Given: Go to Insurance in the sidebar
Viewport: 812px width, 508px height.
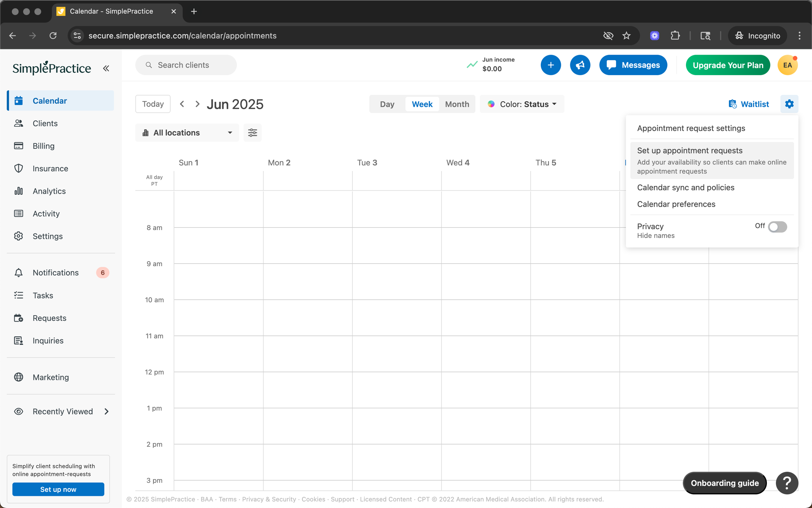Looking at the screenshot, I should pos(50,168).
